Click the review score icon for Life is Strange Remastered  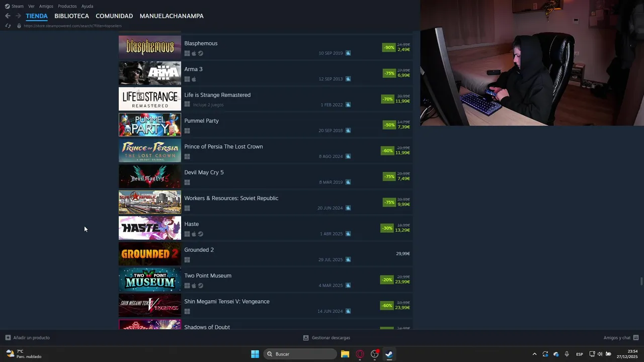[348, 105]
